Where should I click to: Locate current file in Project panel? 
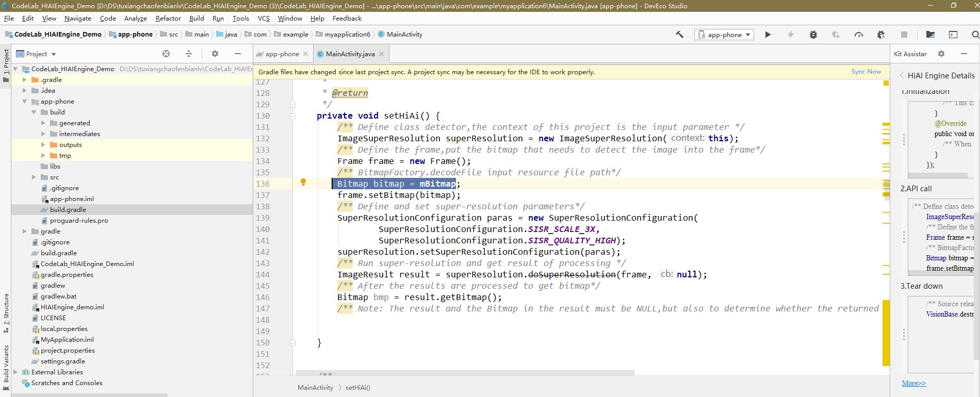pos(166,54)
